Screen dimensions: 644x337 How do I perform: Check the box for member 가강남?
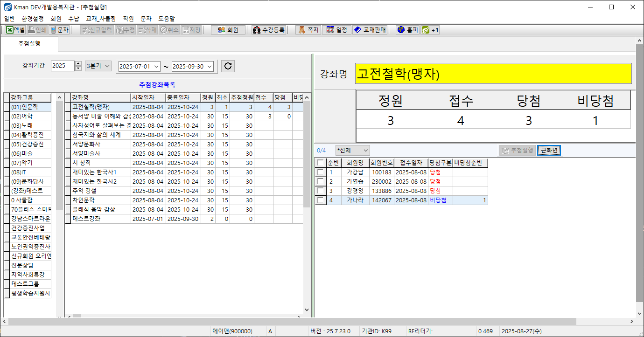(x=320, y=172)
